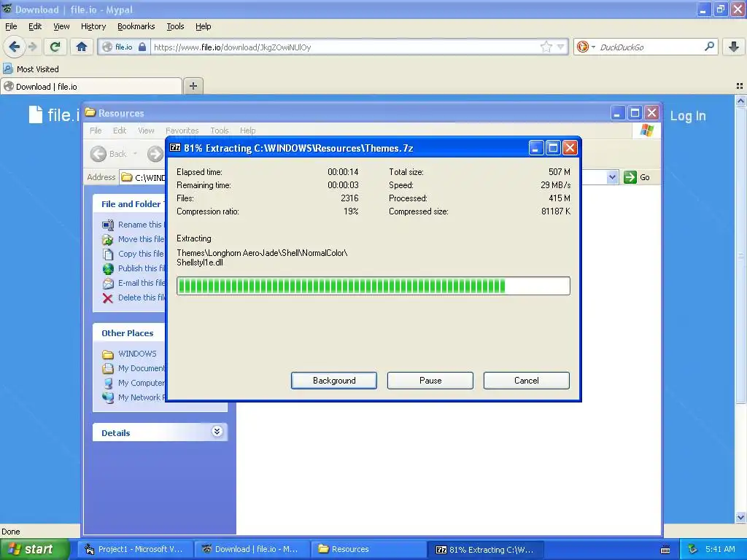Go back in Mypal browser
747x560 pixels.
click(15, 47)
